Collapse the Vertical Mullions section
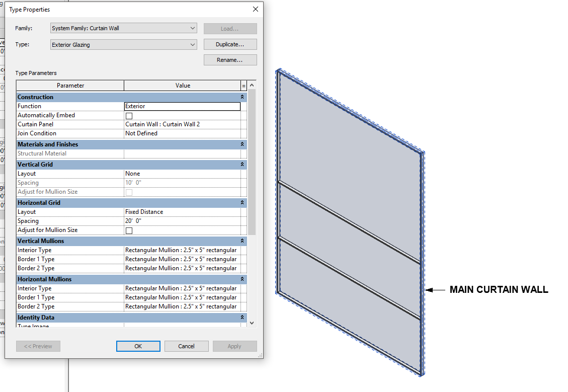The image size is (568, 392). tap(242, 241)
